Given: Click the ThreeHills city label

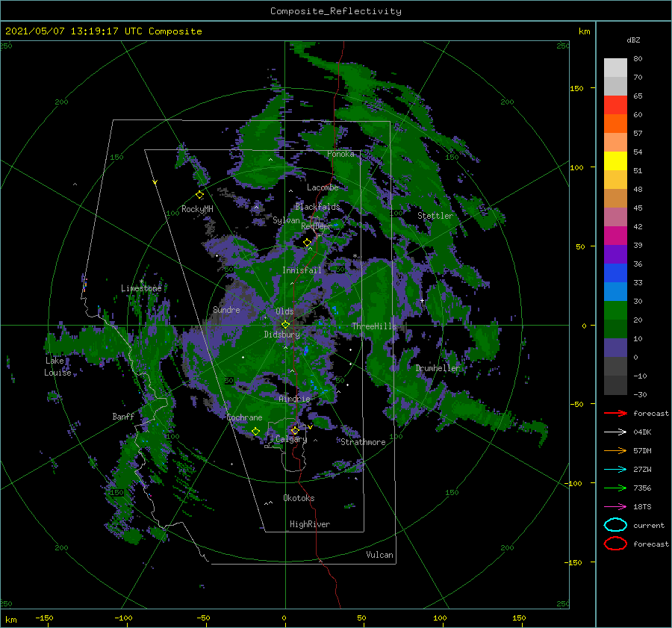Looking at the screenshot, I should coord(374,326).
